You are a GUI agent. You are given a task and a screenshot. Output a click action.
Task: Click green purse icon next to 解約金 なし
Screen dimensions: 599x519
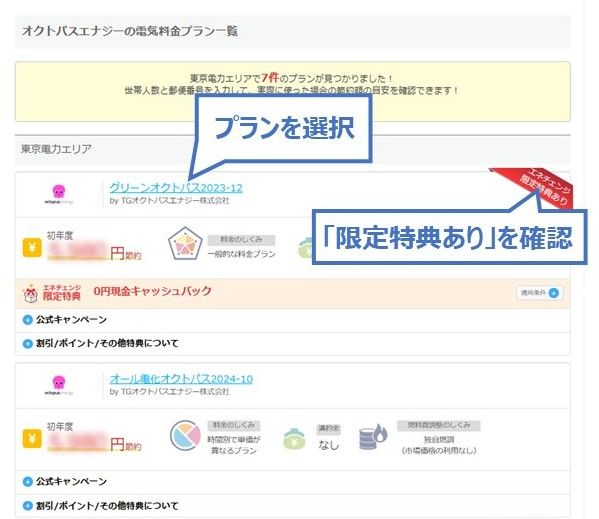pyautogui.click(x=294, y=438)
